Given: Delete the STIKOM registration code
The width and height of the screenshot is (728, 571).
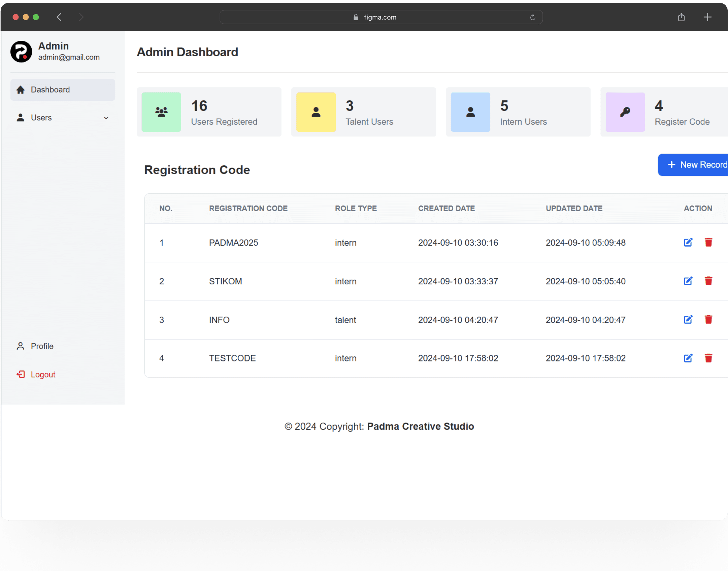Looking at the screenshot, I should (708, 281).
